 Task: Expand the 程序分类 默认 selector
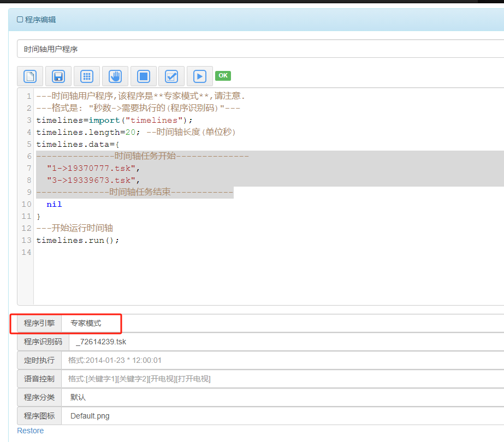point(283,397)
